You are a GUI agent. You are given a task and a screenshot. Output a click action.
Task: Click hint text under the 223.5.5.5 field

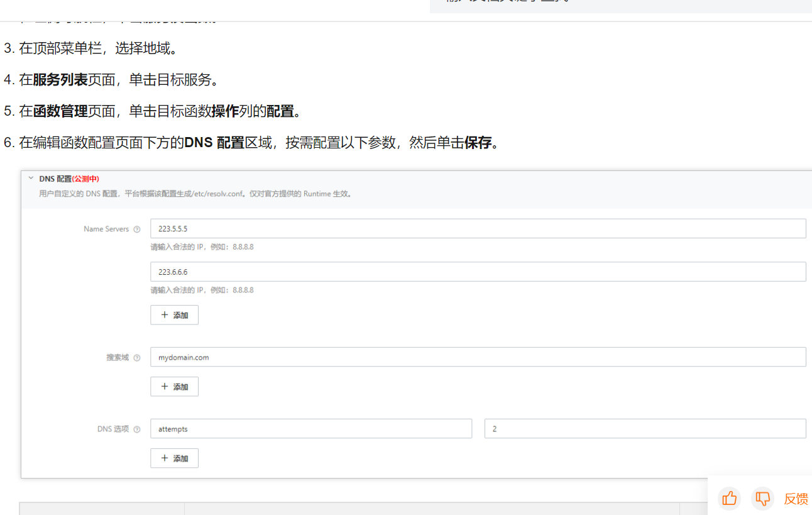tap(202, 247)
